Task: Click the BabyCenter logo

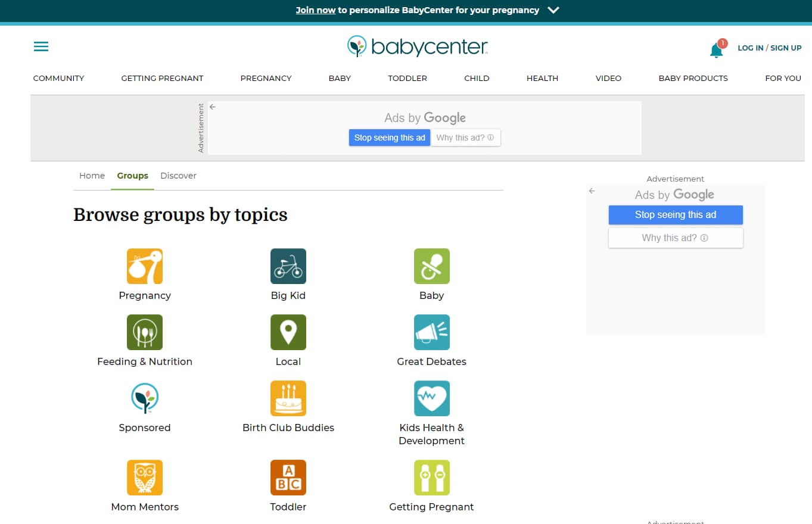Action: (418, 46)
